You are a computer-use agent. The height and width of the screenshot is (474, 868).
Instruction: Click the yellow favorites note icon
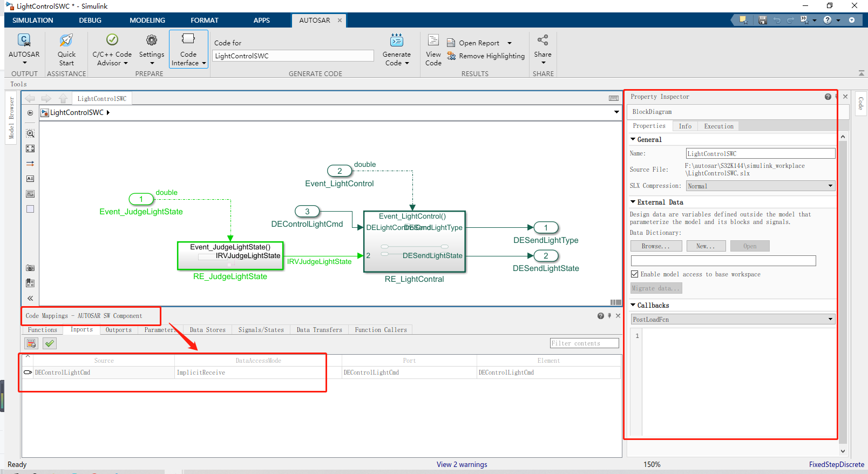[x=744, y=20]
